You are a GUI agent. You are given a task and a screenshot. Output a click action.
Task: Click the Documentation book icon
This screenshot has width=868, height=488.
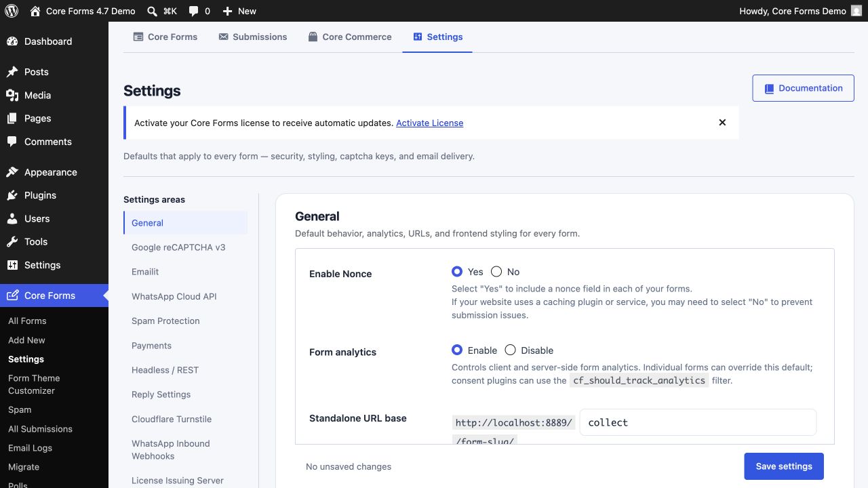point(769,89)
